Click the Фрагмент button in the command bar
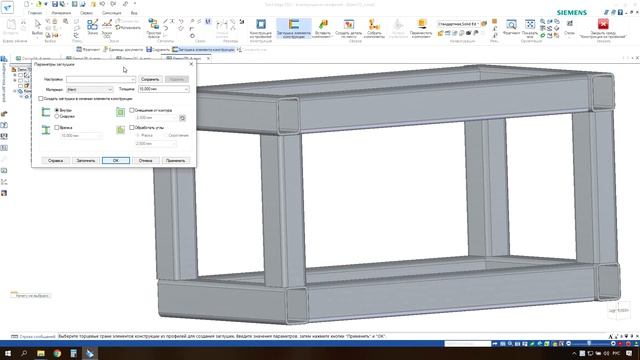Viewport: 640px width, 360px height. coord(88,49)
